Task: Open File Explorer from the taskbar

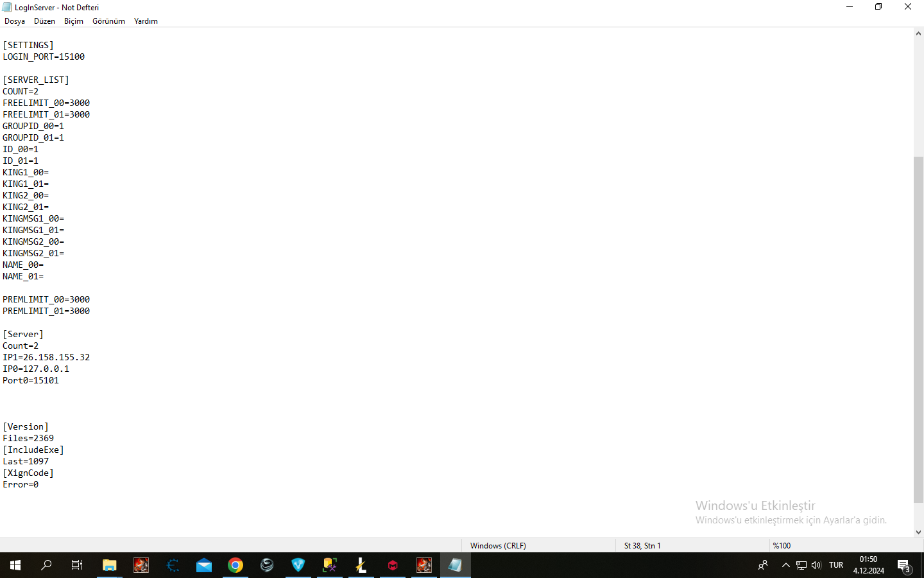Action: 110,565
